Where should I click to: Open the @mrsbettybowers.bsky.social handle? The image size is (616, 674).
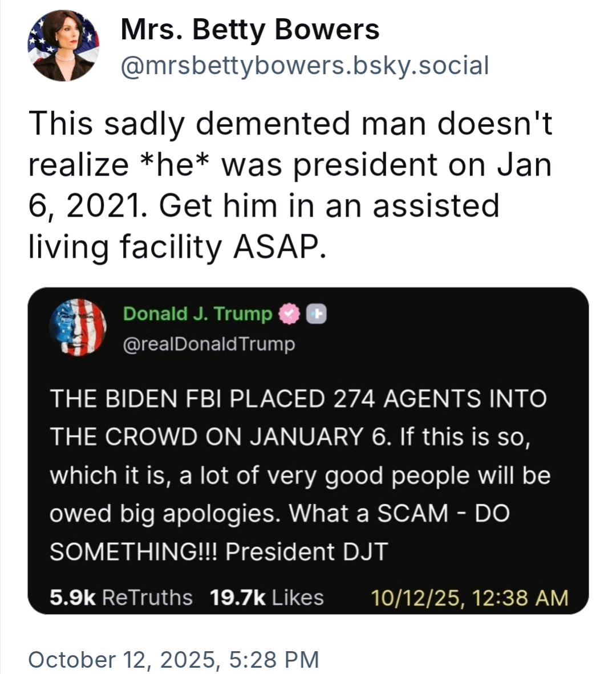pos(305,66)
